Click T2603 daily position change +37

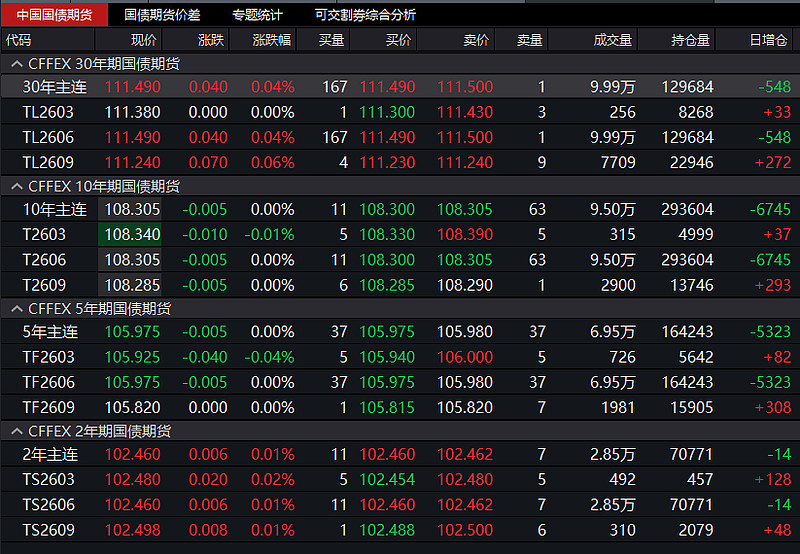tap(777, 234)
